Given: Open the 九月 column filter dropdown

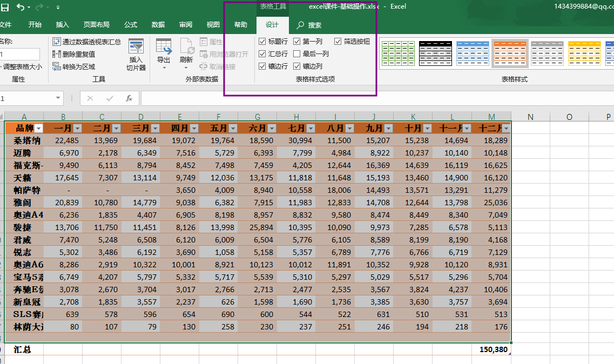Looking at the screenshot, I should [388, 128].
